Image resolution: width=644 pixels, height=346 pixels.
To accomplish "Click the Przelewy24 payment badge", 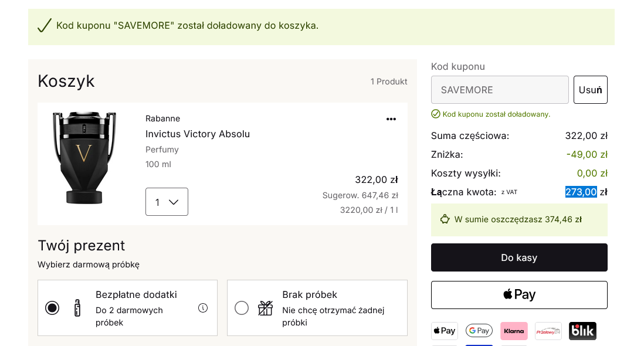I will [x=548, y=331].
